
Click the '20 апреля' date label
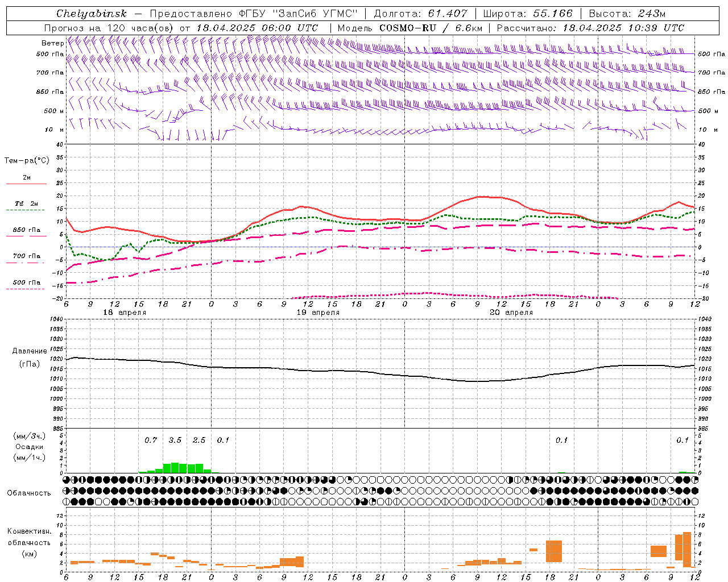point(511,313)
